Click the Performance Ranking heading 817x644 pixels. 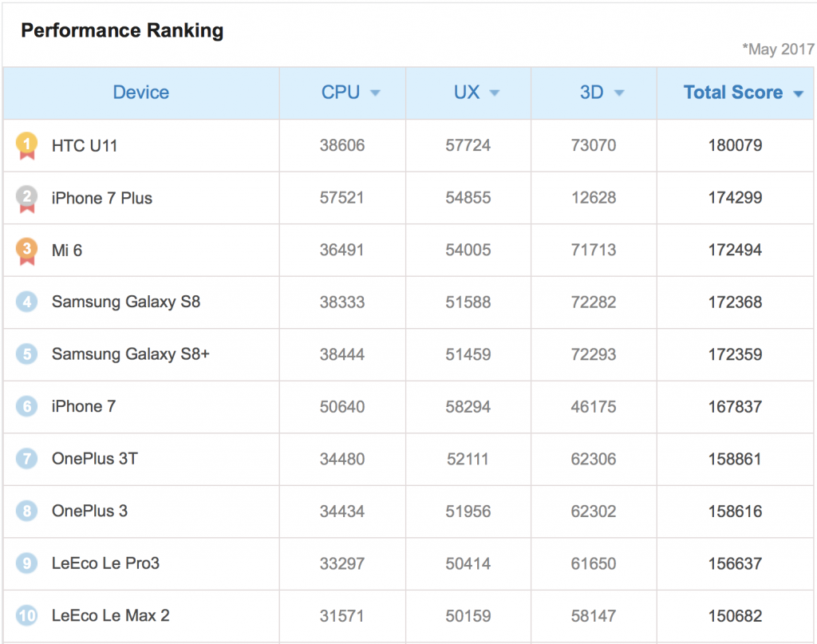click(x=122, y=31)
